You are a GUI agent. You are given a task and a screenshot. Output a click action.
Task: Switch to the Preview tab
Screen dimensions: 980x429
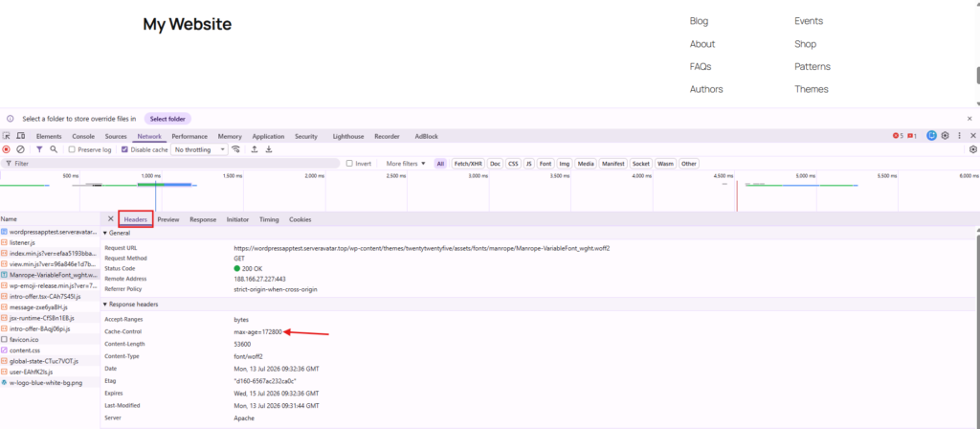168,219
